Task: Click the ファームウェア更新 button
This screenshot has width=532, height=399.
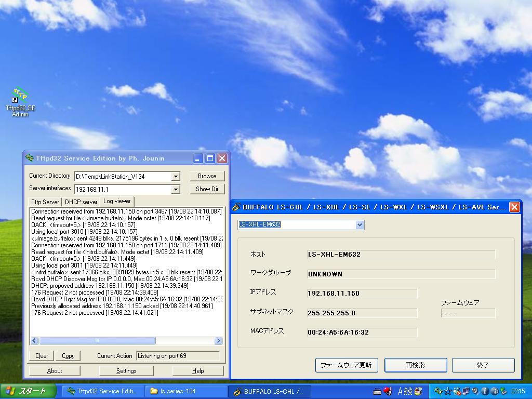Action: coord(347,365)
